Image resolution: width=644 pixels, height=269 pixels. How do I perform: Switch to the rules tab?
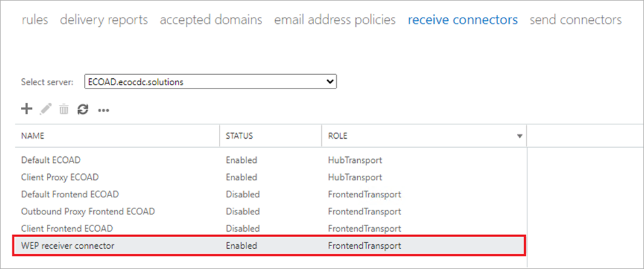coord(35,20)
